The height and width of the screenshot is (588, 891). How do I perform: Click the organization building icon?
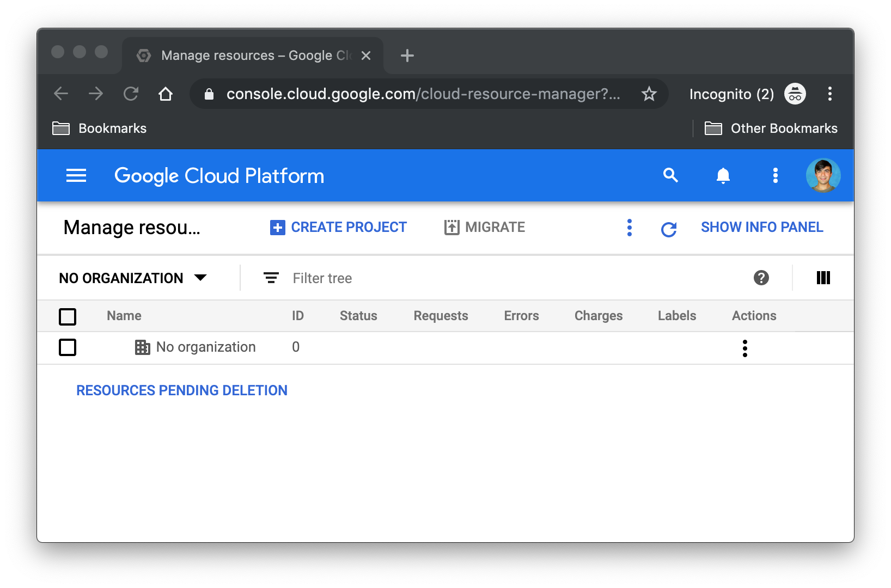point(142,347)
